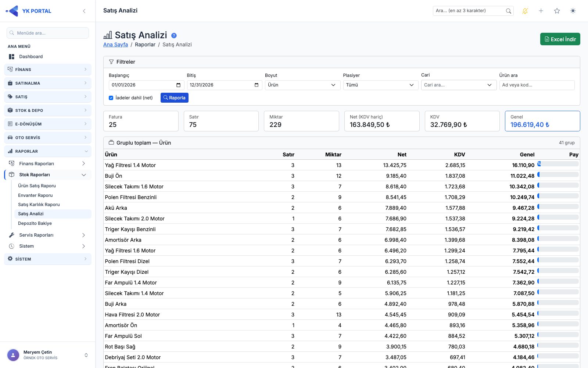Toggle İadeler dahil (net) checkbox

[111, 98]
